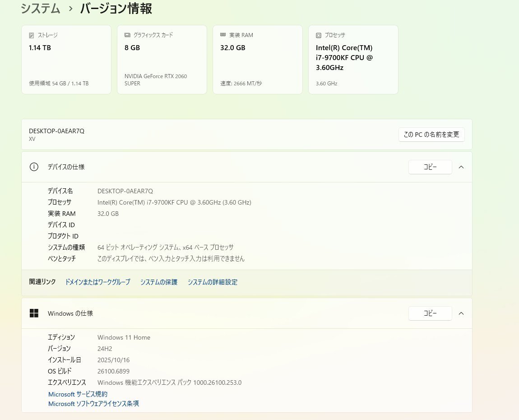The image size is (519, 420).
Task: Select the OS build 26100.6899
Action: click(x=113, y=371)
